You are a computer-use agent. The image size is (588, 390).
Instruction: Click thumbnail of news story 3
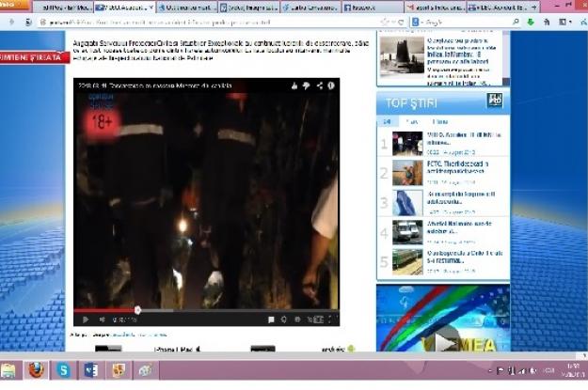click(x=407, y=203)
